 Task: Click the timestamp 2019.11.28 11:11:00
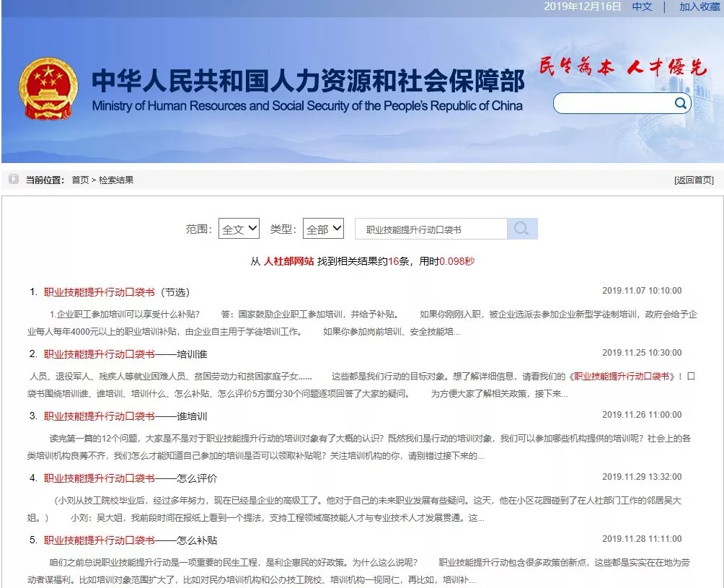point(642,538)
